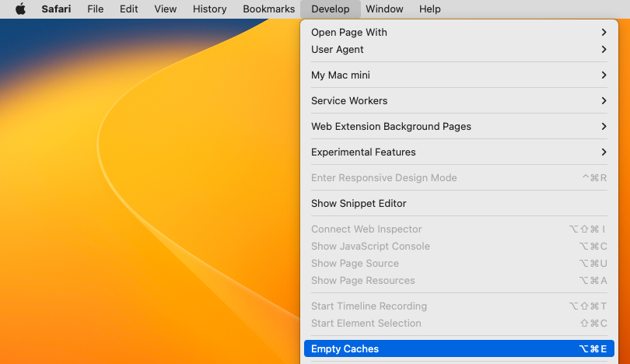Open the History menu
The height and width of the screenshot is (364, 630).
pos(209,9)
